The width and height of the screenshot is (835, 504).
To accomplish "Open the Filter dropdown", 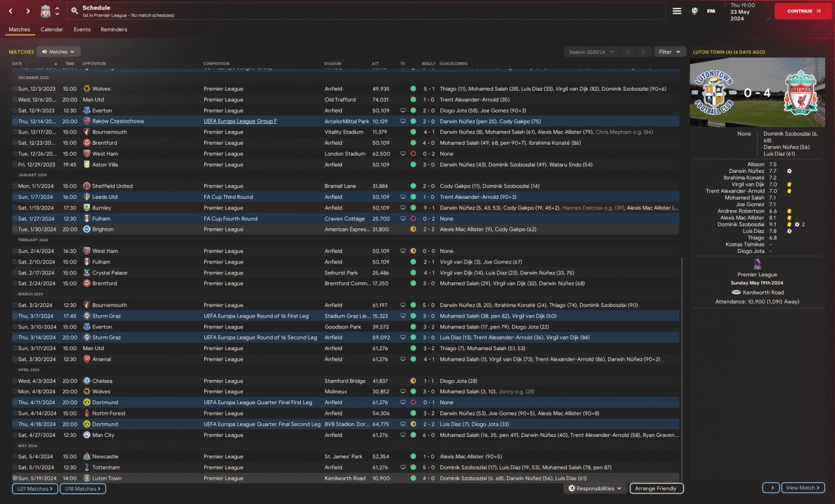I will click(670, 52).
